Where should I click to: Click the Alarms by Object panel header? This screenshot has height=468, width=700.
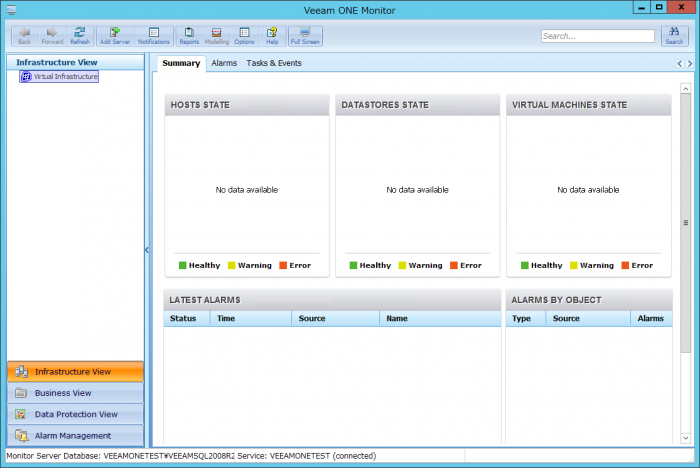589,300
